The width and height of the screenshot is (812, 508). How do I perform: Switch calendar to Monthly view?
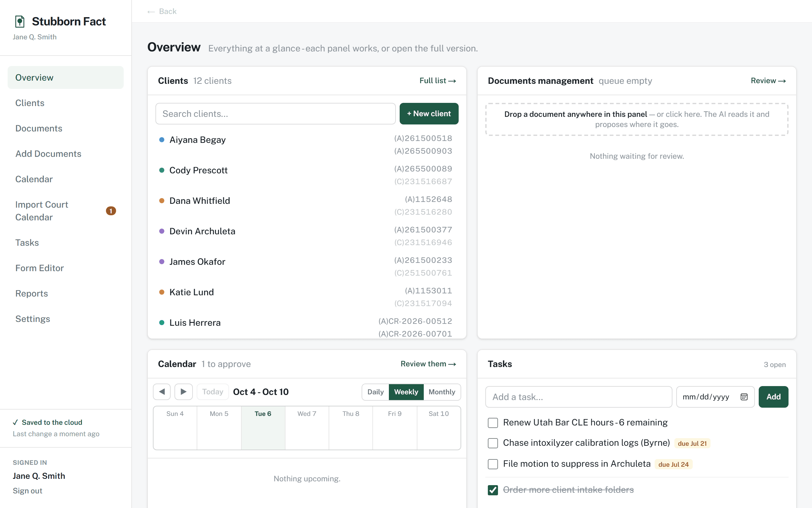click(x=442, y=392)
